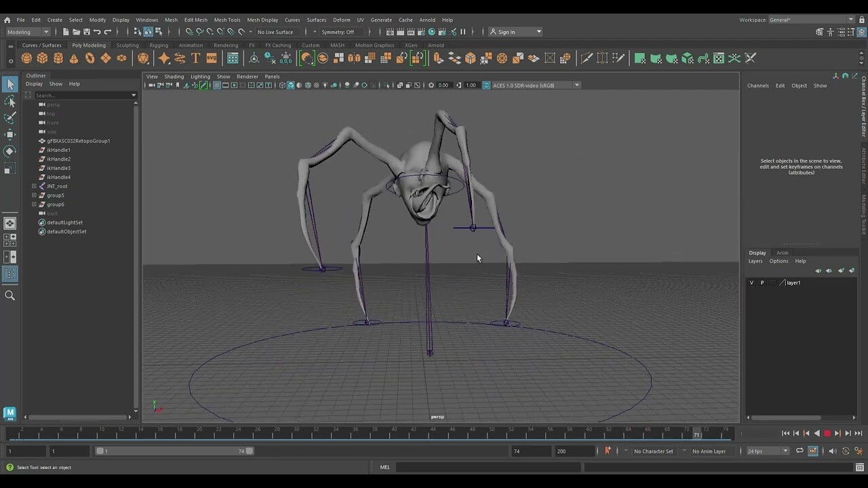Click frame 71 marker on the time slider
Viewport: 868px width, 488px height.
(697, 433)
